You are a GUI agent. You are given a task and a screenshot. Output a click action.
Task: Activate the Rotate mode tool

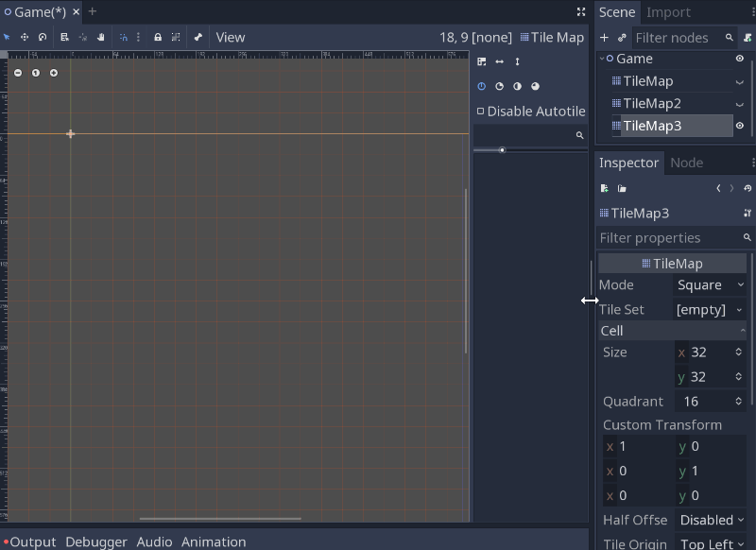coord(42,38)
